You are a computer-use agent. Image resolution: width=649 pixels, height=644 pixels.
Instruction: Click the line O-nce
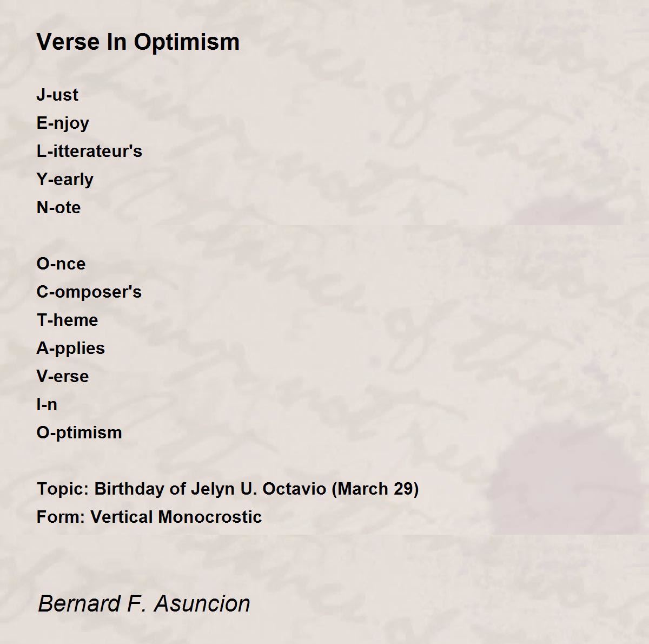pos(61,264)
